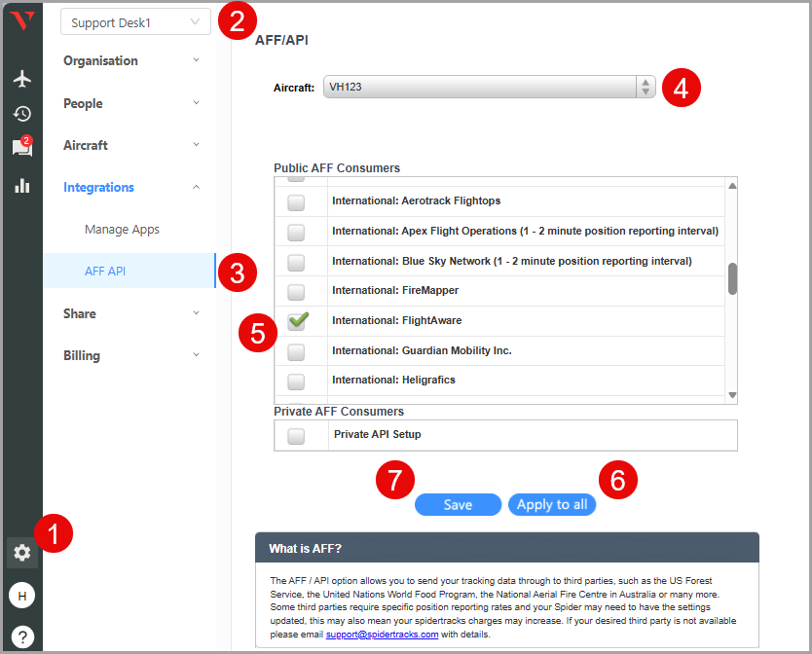Enable the International: FireMapper checkbox

(296, 291)
